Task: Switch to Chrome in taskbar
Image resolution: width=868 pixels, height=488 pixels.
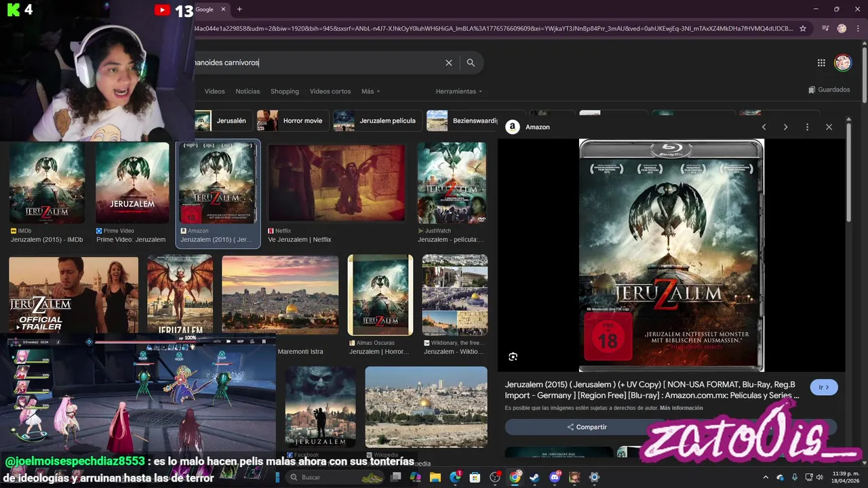Action: point(515,477)
